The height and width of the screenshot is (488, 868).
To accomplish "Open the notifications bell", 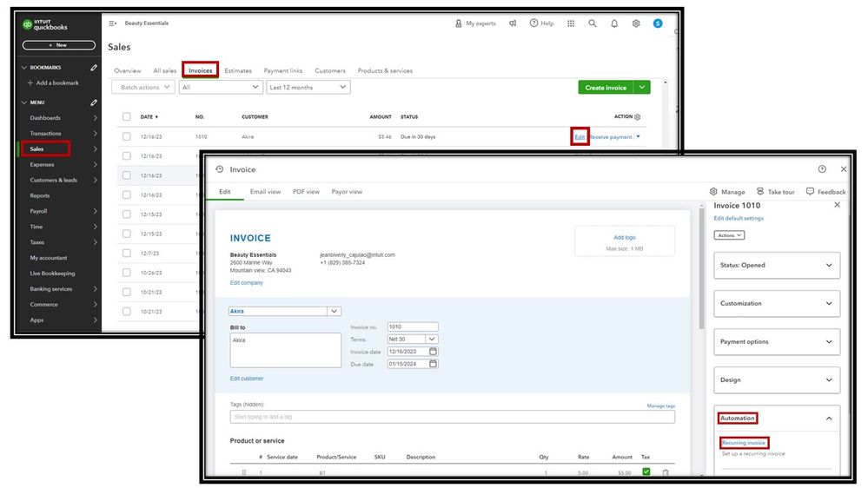I will pos(614,23).
